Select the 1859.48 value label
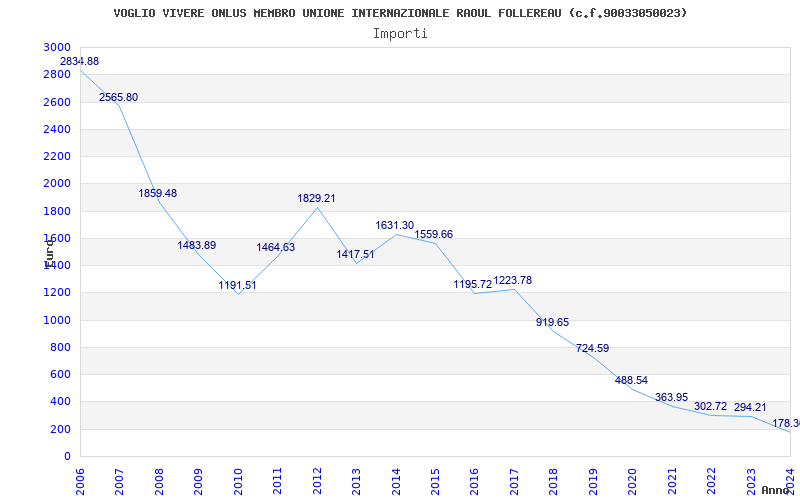The height and width of the screenshot is (500, 800). (x=158, y=193)
